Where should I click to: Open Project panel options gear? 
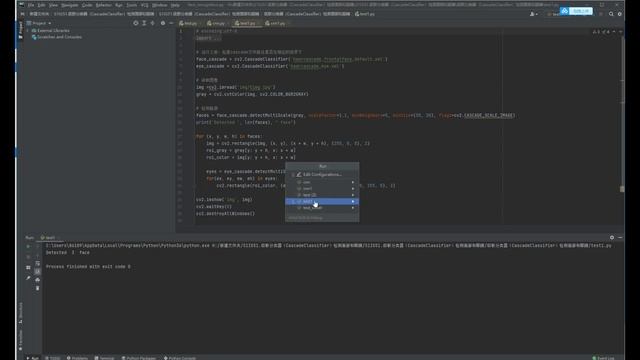163,23
